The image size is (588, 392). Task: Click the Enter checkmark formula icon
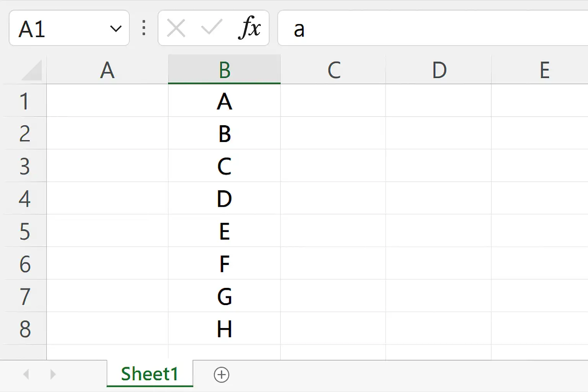click(x=211, y=28)
